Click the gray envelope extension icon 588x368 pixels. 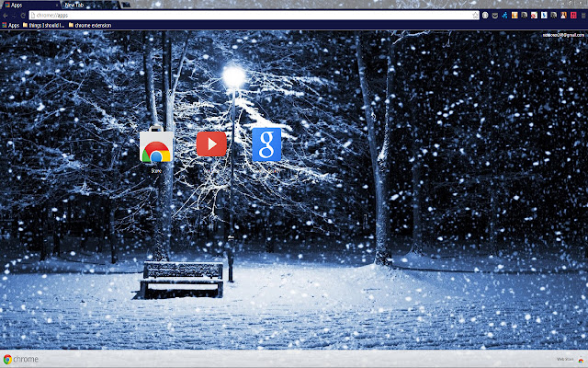click(495, 16)
